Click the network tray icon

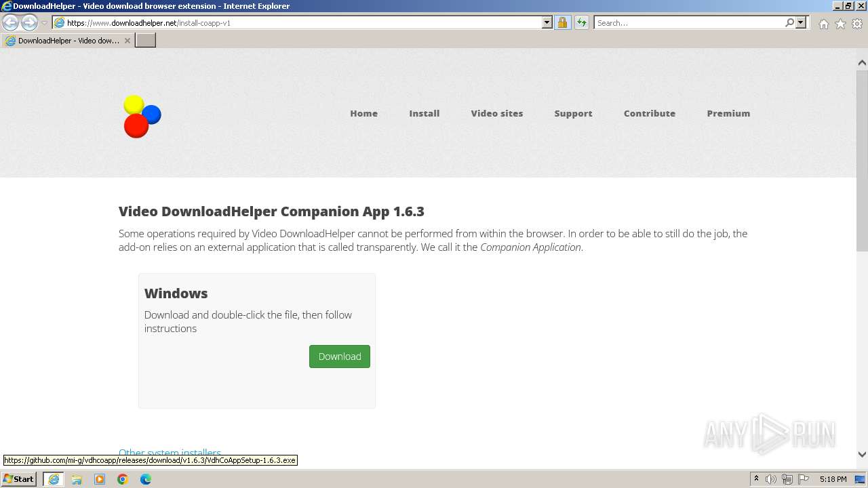787,479
